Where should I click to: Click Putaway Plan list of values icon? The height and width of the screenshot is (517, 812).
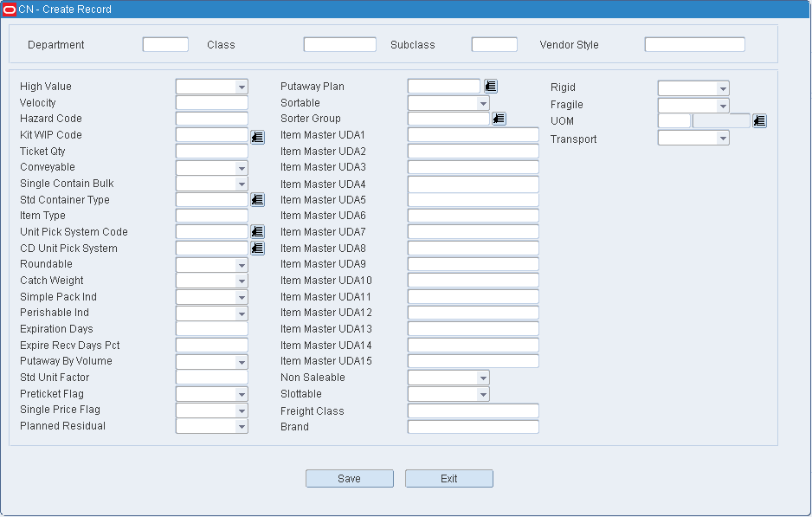491,86
